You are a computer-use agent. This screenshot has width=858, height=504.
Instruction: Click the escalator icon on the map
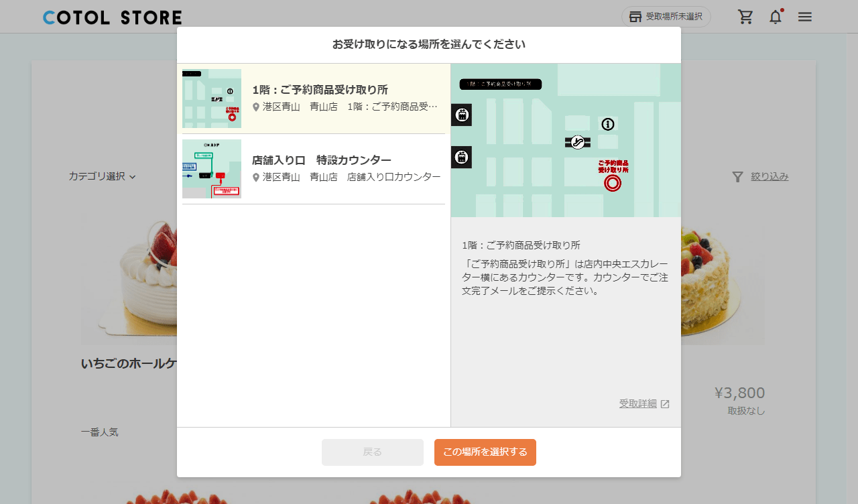point(577,142)
